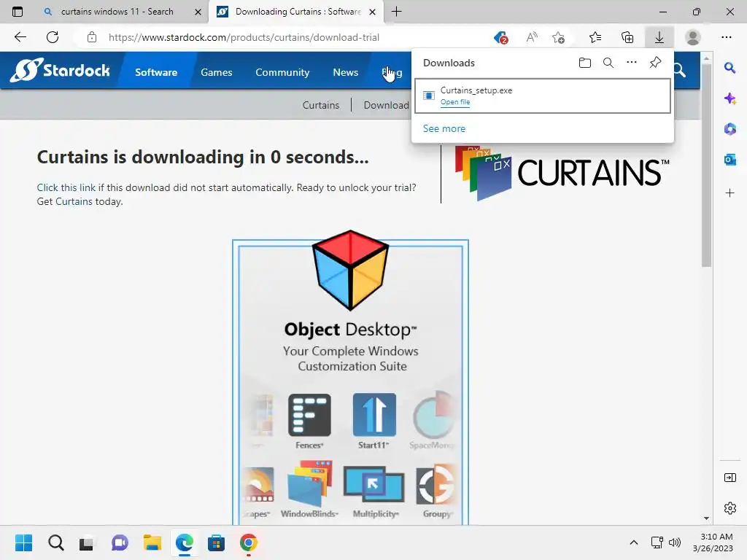
Task: Switch to the curtains windows 11 Search tab
Action: pyautogui.click(x=117, y=12)
